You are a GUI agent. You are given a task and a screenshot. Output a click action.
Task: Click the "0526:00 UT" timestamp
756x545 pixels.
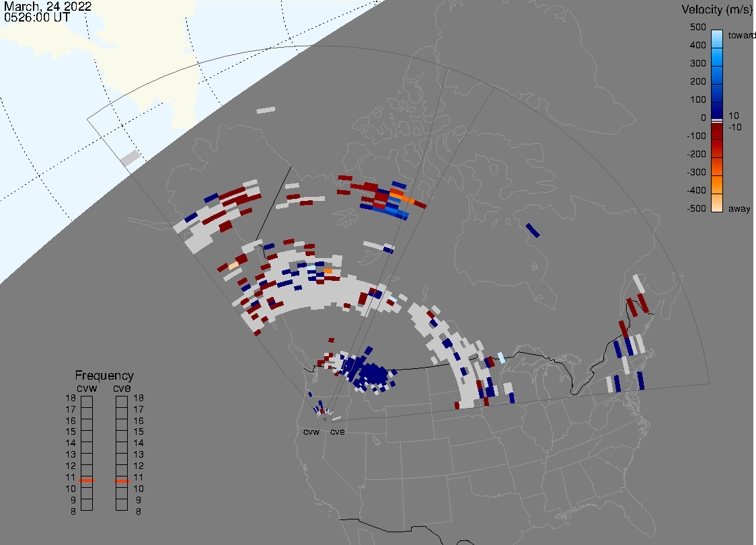pyautogui.click(x=36, y=18)
